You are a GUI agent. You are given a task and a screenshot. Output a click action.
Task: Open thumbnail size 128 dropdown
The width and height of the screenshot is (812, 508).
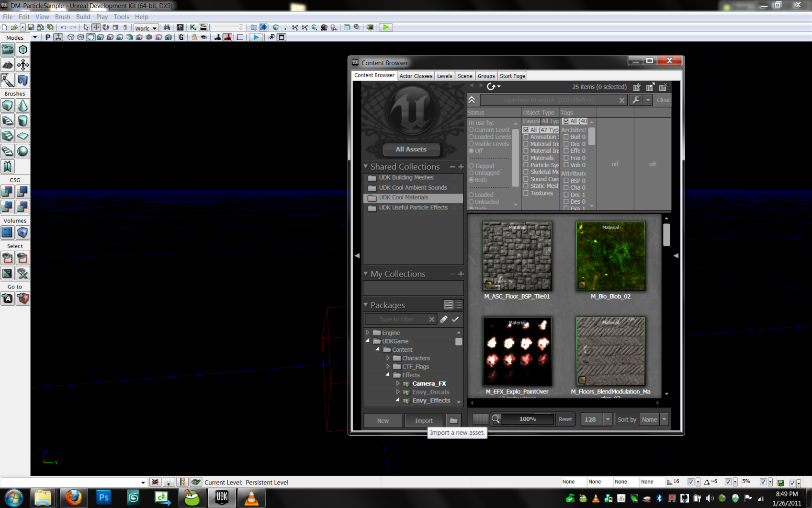point(608,419)
